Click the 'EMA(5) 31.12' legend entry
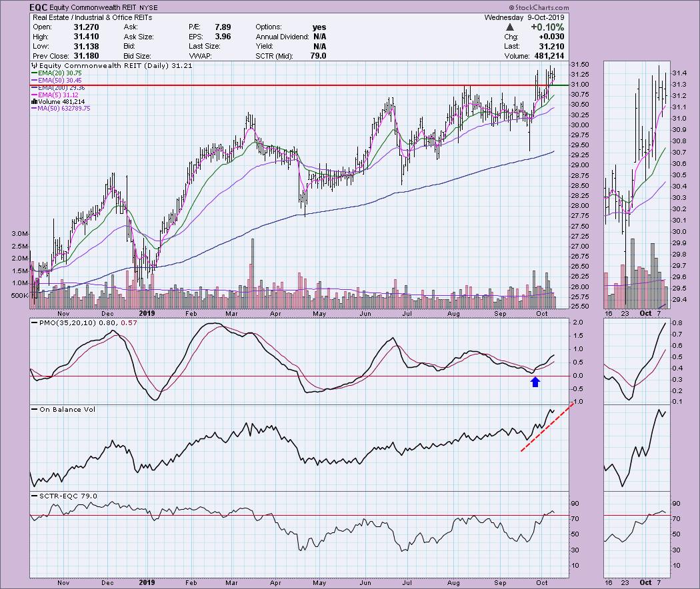 click(x=58, y=95)
